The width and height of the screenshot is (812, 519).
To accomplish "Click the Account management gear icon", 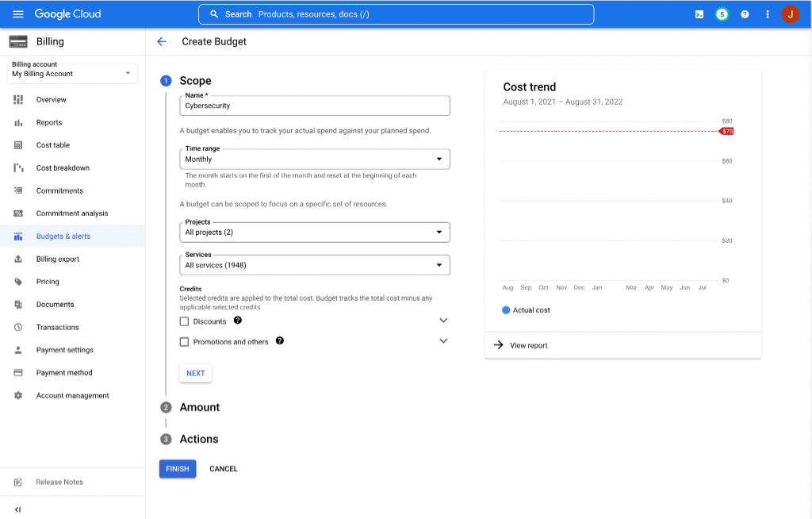I will click(18, 395).
